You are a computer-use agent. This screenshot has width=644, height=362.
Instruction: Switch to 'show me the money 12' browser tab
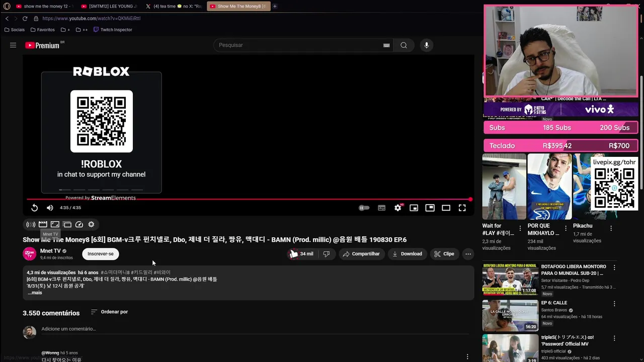44,6
